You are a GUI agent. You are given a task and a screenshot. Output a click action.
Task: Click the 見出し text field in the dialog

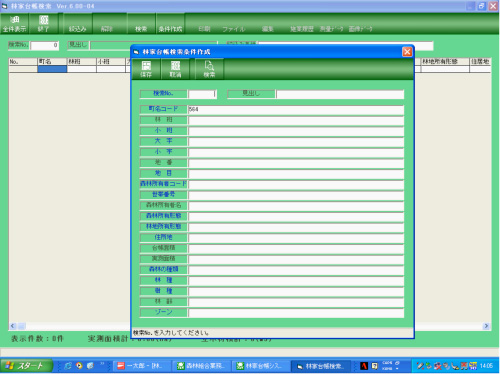[340, 94]
